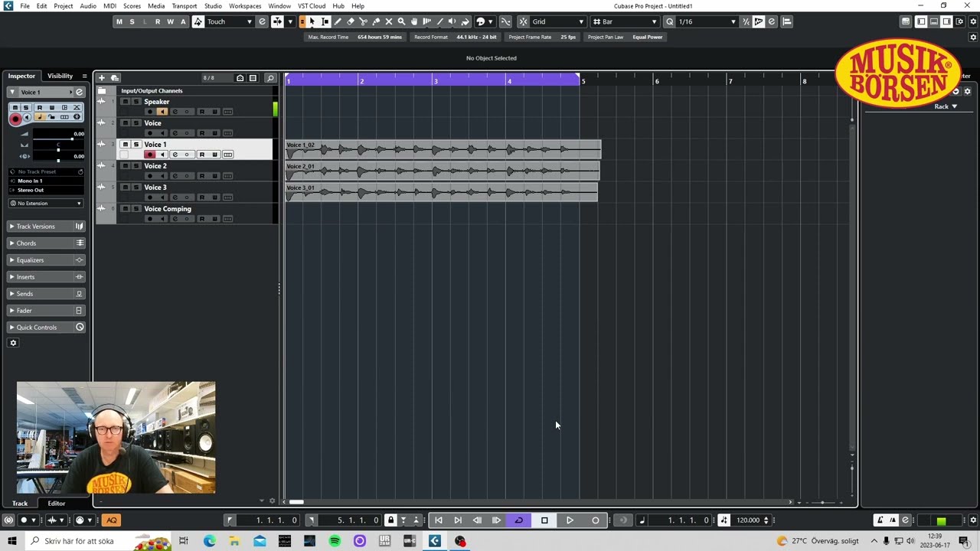Open track presets icon next to Add Track
Screen dimensions: 980x551
(114, 78)
